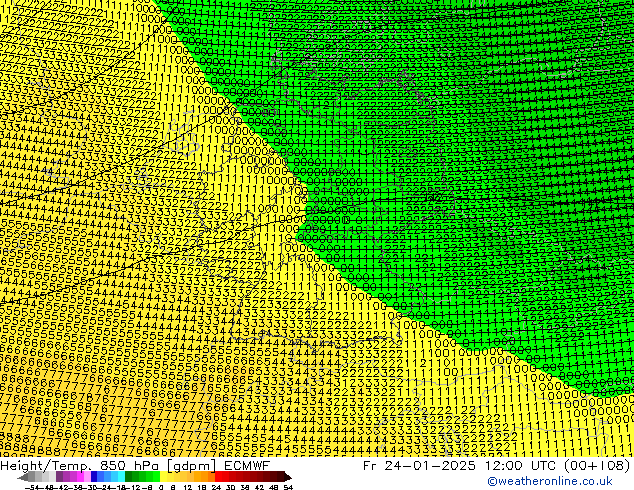This screenshot has height=490, width=634.
Task: Click the 54 legend value
Action: [288, 488]
